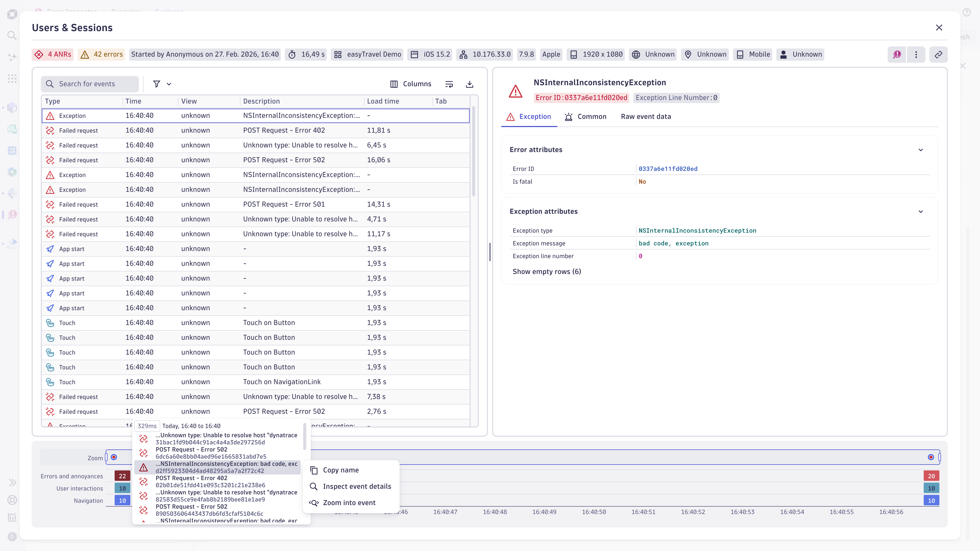Click the 42 errors badge
The height and width of the screenshot is (551, 980).
(101, 54)
